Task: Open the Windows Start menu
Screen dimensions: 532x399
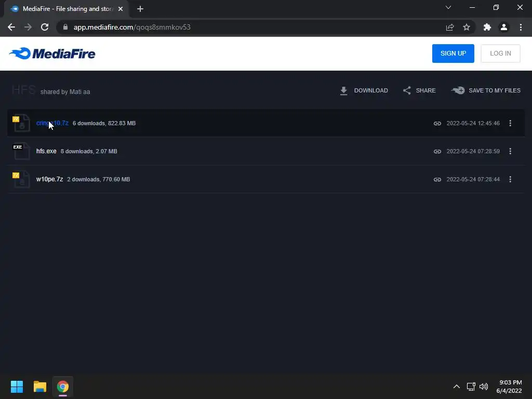Action: click(x=17, y=387)
